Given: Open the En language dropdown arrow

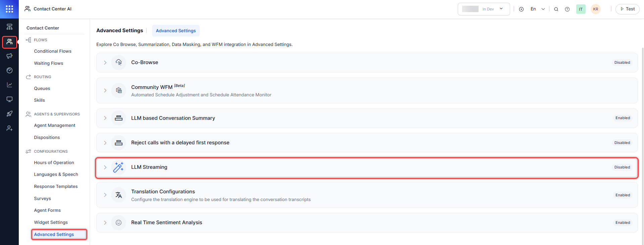Looking at the screenshot, I should 543,9.
